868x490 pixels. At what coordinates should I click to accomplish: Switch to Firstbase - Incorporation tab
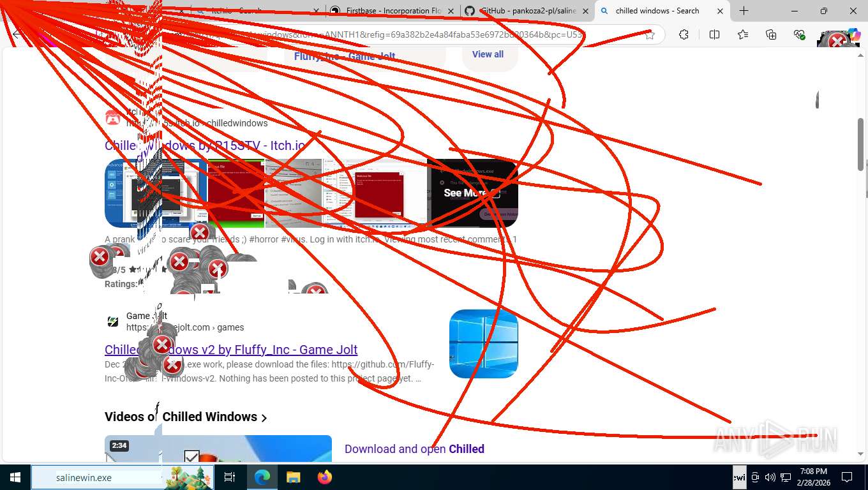click(393, 11)
